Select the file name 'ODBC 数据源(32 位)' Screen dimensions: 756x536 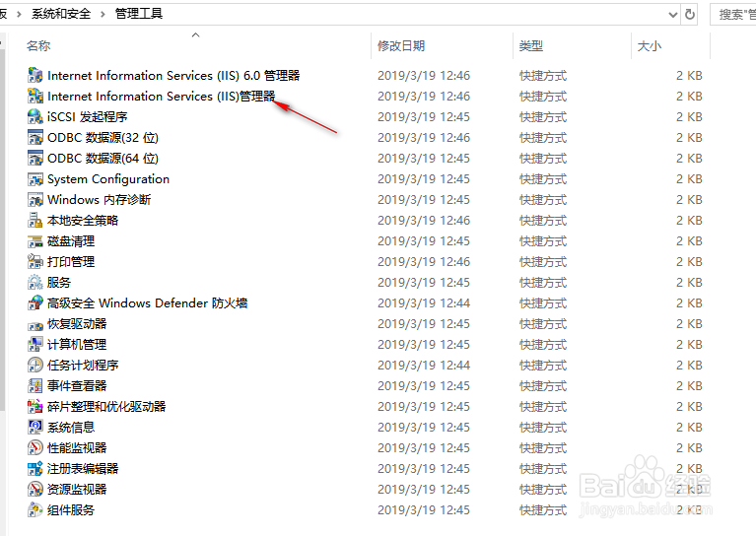(x=103, y=138)
